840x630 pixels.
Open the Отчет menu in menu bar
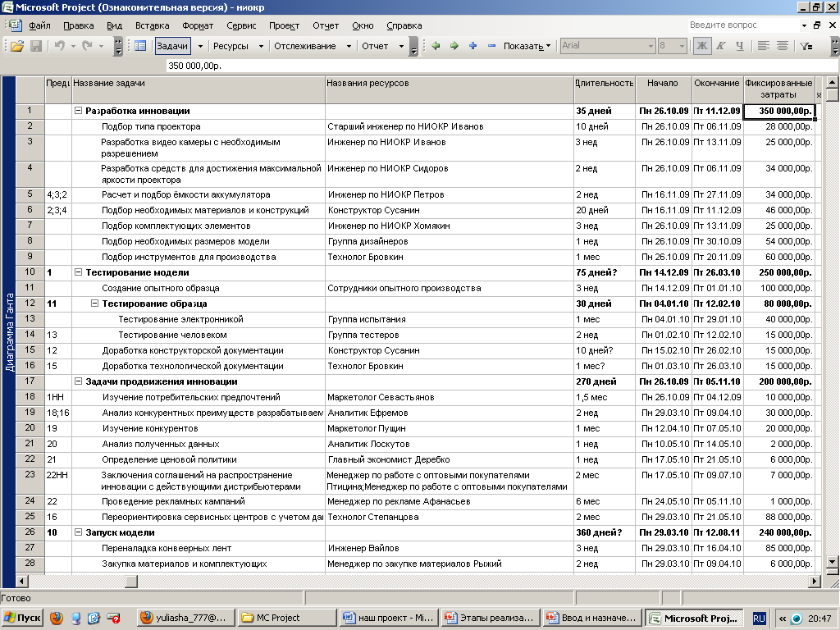[326, 25]
